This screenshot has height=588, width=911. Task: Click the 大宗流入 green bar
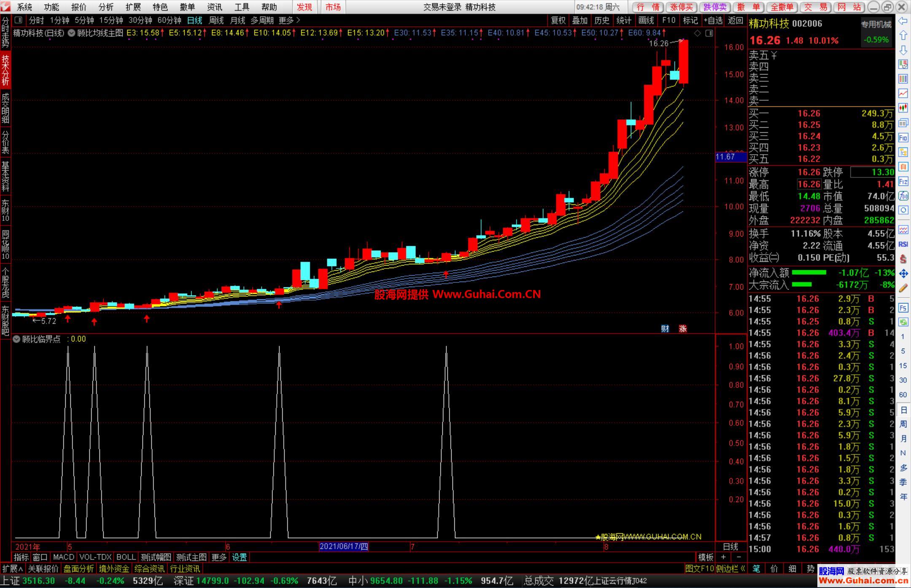coord(802,285)
